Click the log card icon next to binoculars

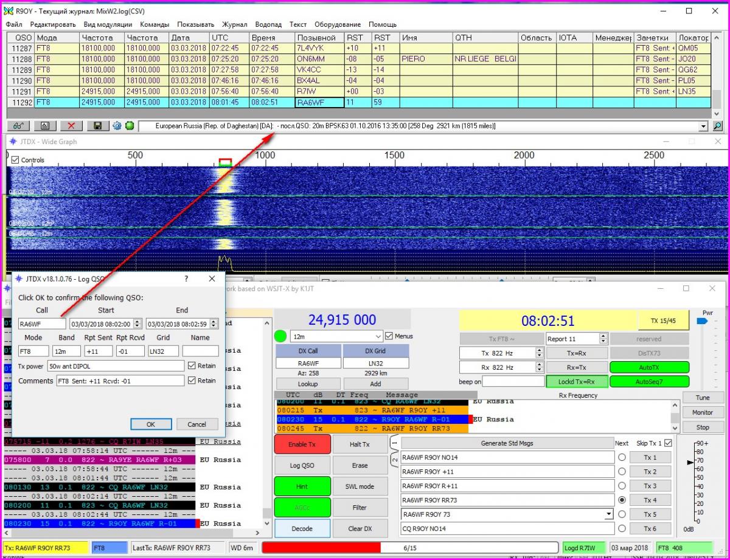pyautogui.click(x=45, y=126)
